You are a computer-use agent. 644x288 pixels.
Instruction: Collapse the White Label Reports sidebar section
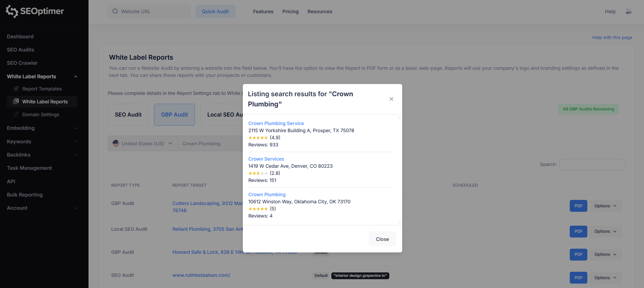pyautogui.click(x=76, y=77)
